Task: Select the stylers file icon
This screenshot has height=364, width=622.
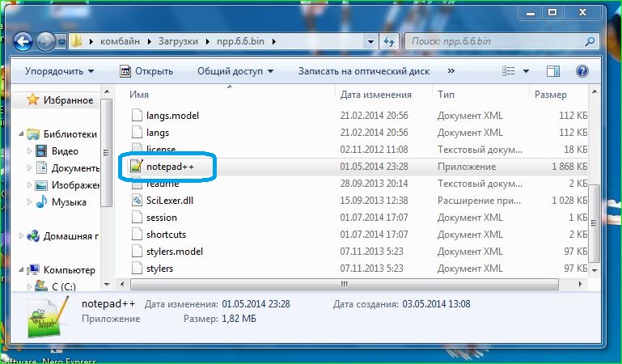Action: pos(137,269)
